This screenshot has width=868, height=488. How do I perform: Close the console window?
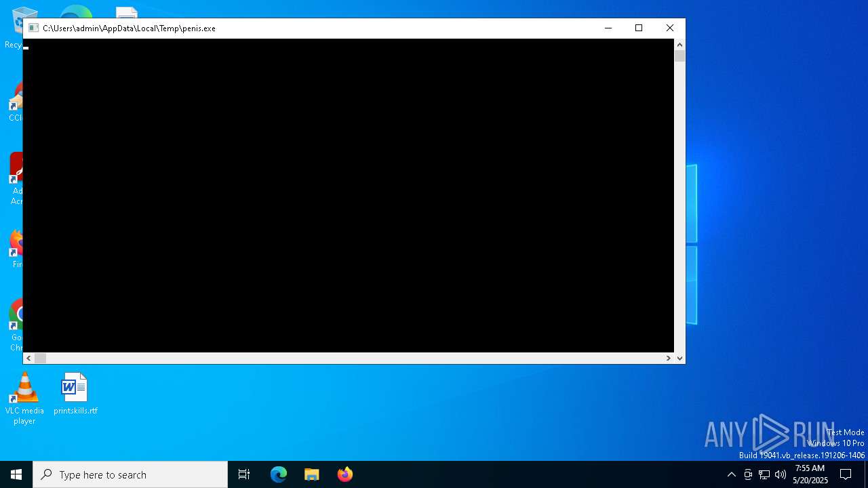click(670, 28)
